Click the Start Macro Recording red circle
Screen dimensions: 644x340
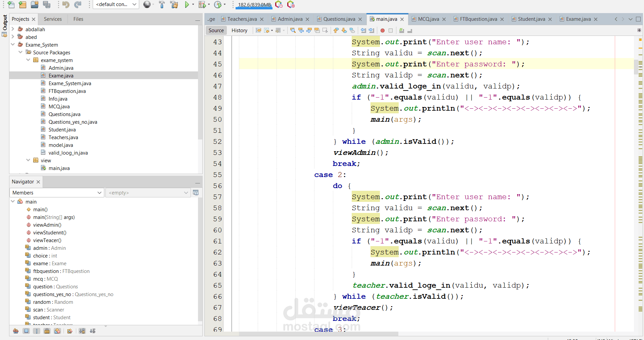383,31
